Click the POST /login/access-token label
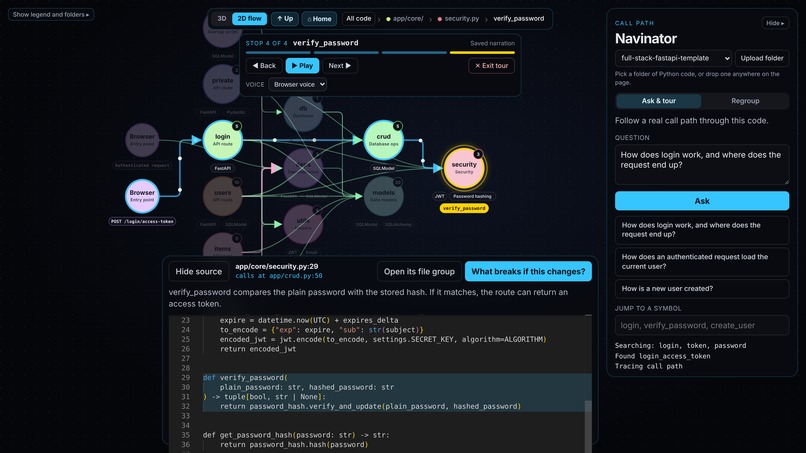The image size is (806, 453). (x=142, y=221)
